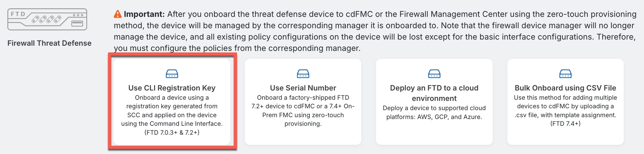This screenshot has width=644, height=154.
Task: Select Deploy an FTD to a cloud environment
Action: point(434,93)
